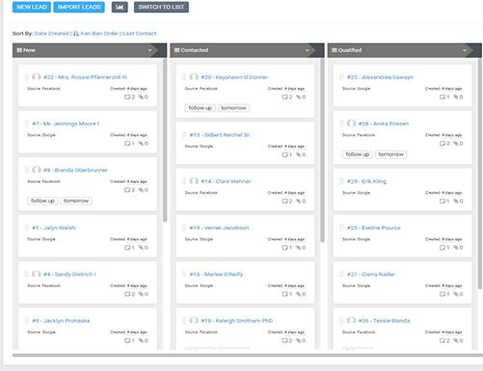Click the follow up tag on lead #8

point(43,201)
